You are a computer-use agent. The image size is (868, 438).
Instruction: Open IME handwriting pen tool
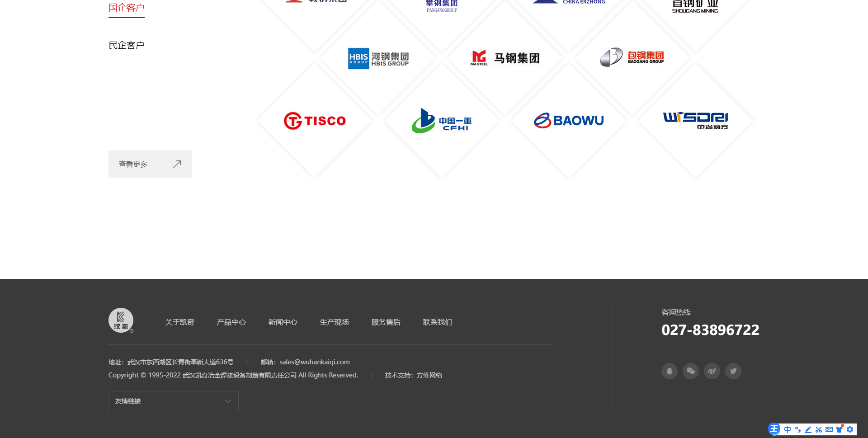(x=808, y=429)
